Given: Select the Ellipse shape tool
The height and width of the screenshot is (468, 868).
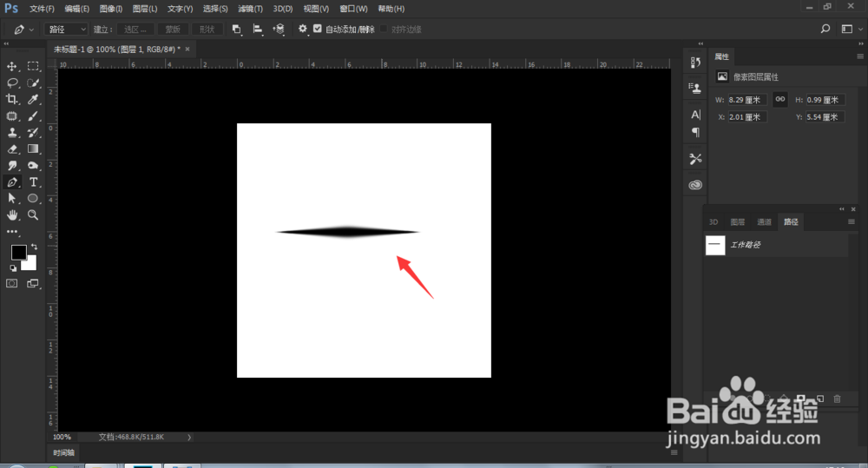Looking at the screenshot, I should click(33, 198).
